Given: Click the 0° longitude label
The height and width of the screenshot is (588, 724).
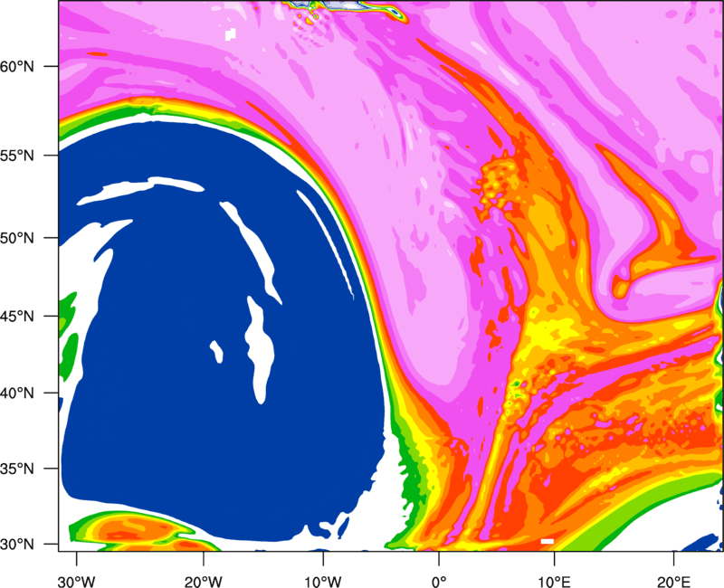Looking at the screenshot, I should click(439, 582).
